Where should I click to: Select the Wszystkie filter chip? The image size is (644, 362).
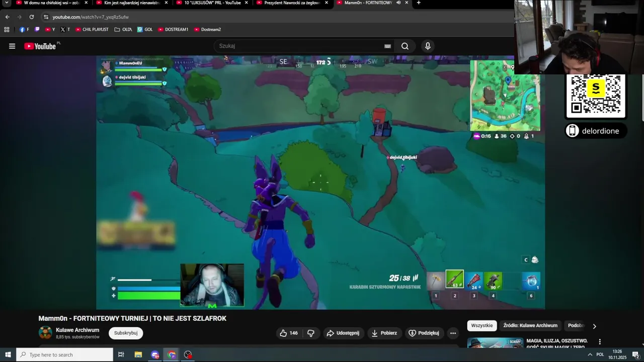coord(482,326)
